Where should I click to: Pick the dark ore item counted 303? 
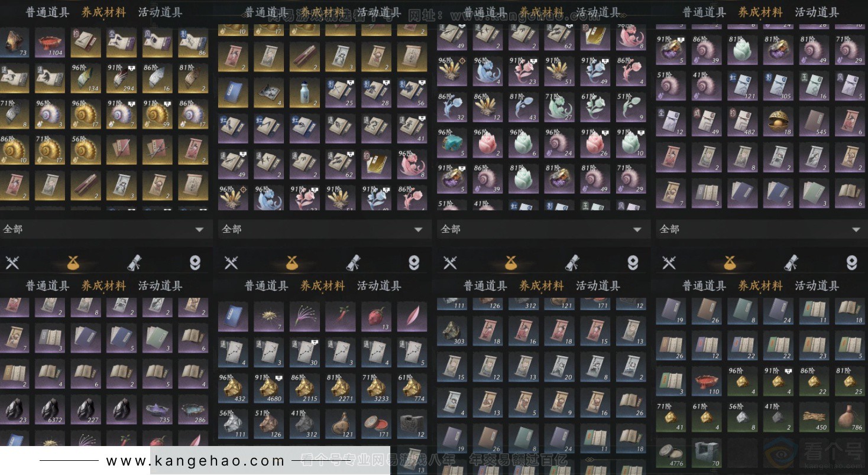pyautogui.click(x=452, y=331)
